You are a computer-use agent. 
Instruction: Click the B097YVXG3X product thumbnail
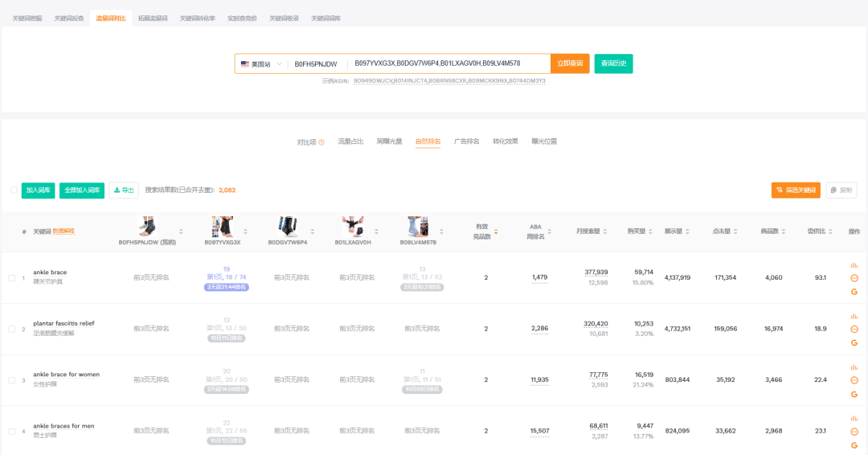223,227
